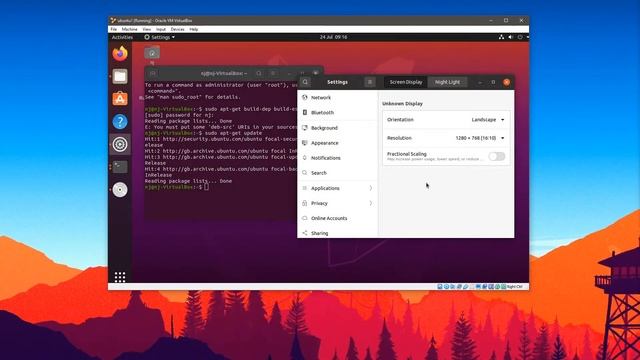Open Firefox from the Ubuntu dock
This screenshot has height=360, width=640.
click(x=120, y=54)
